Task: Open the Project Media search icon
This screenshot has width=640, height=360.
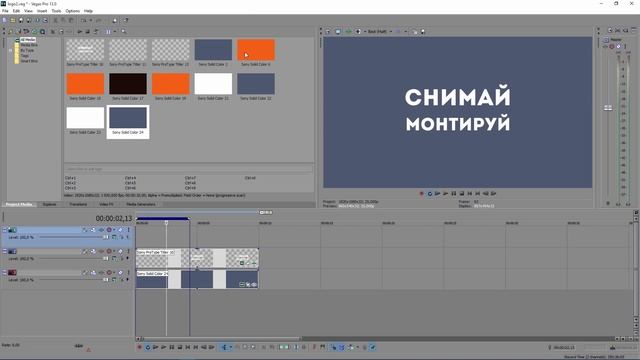Action: [124, 31]
